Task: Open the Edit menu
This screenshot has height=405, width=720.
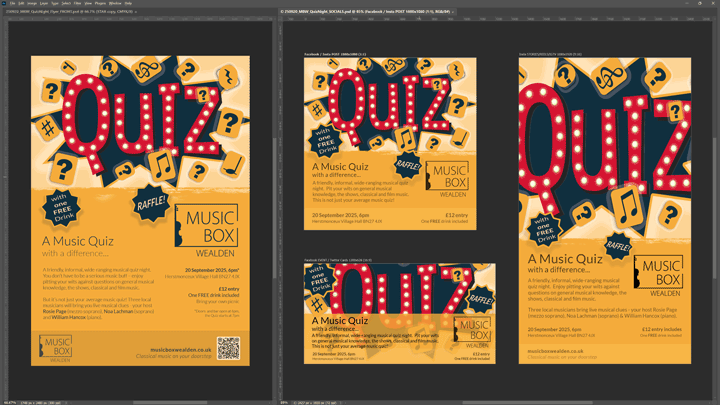Action: click(21, 3)
